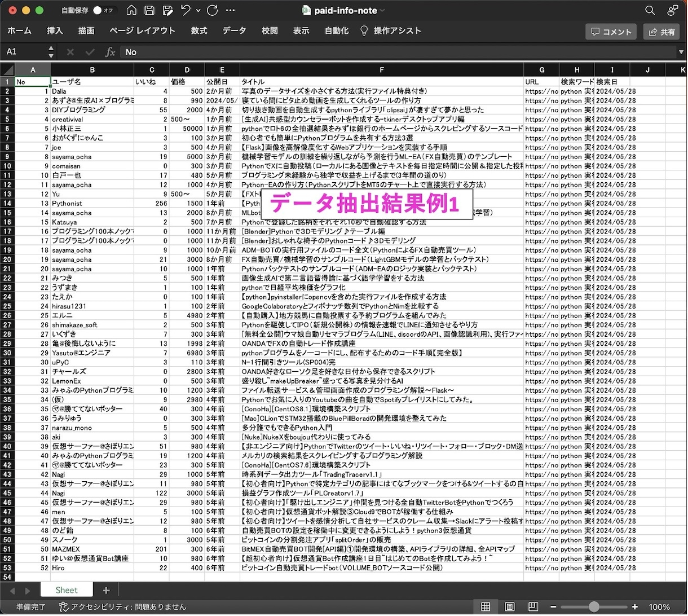Image resolution: width=688 pixels, height=616 pixels.
Task: Click the fx insert function icon
Action: [x=110, y=52]
